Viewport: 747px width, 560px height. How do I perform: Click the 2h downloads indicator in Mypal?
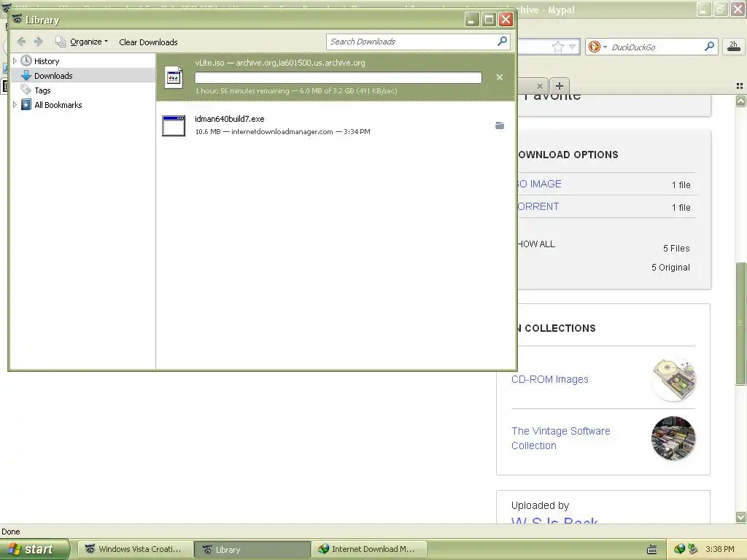tap(733, 46)
